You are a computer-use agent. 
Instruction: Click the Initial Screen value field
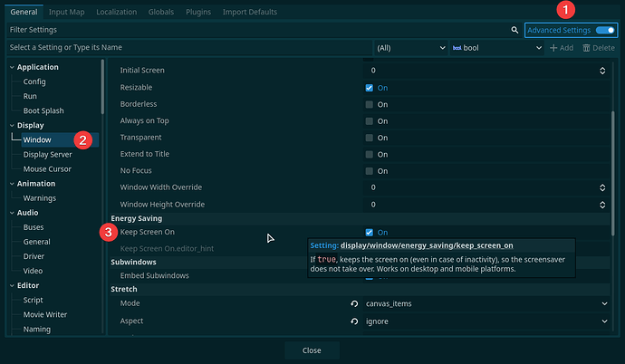coord(486,71)
